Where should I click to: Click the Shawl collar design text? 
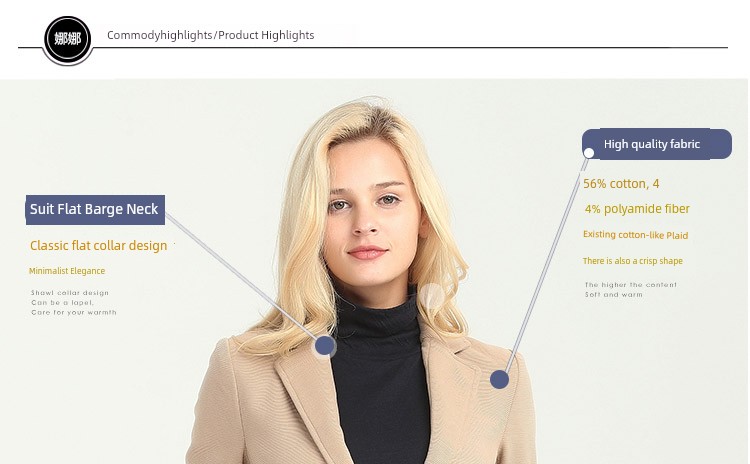pos(70,293)
